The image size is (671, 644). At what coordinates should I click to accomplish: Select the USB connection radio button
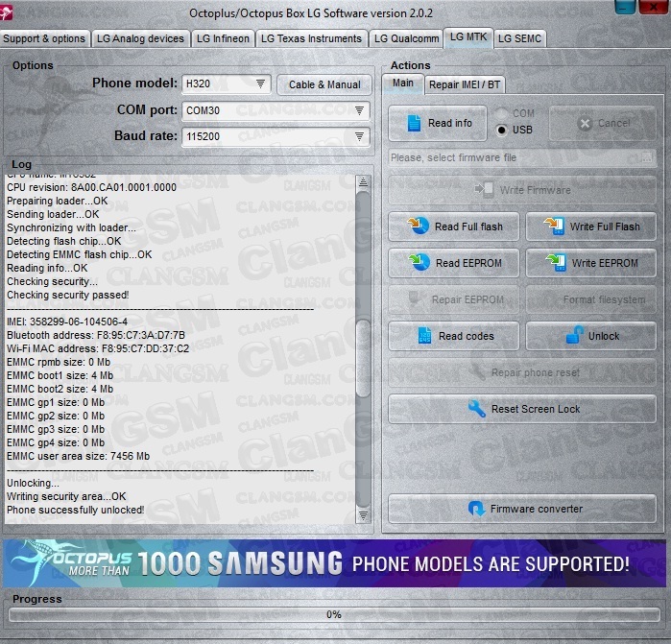[x=501, y=130]
